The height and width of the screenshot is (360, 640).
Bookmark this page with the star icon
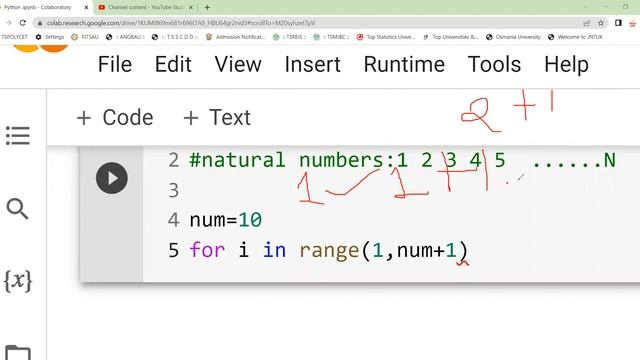coord(601,23)
